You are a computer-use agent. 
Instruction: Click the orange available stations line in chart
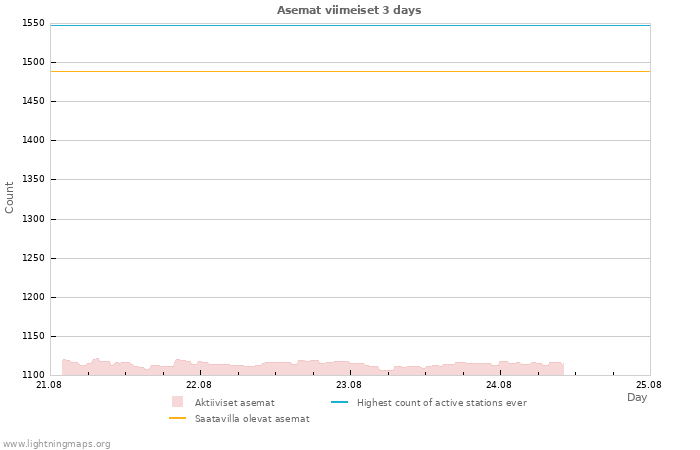(x=350, y=71)
